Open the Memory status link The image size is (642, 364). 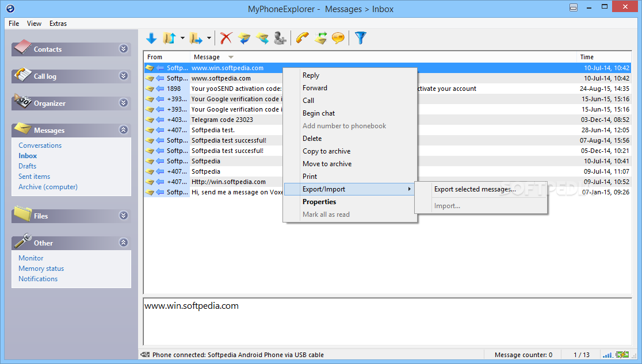point(41,269)
